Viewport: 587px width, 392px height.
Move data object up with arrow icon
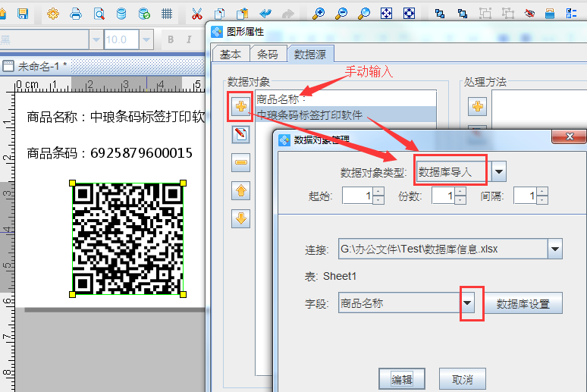point(241,190)
